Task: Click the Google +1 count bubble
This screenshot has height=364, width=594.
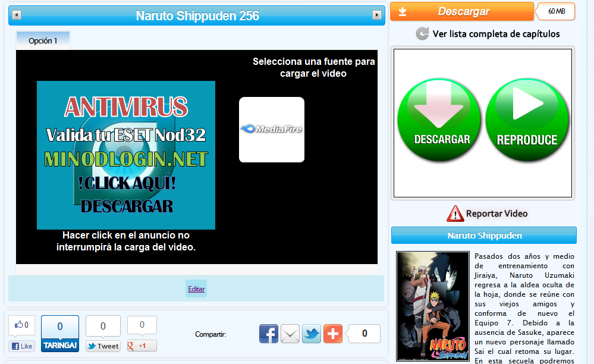Action: (x=142, y=325)
